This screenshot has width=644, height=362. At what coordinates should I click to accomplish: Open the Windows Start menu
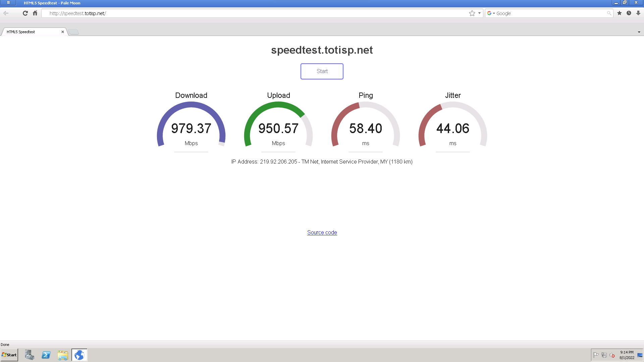pos(9,355)
